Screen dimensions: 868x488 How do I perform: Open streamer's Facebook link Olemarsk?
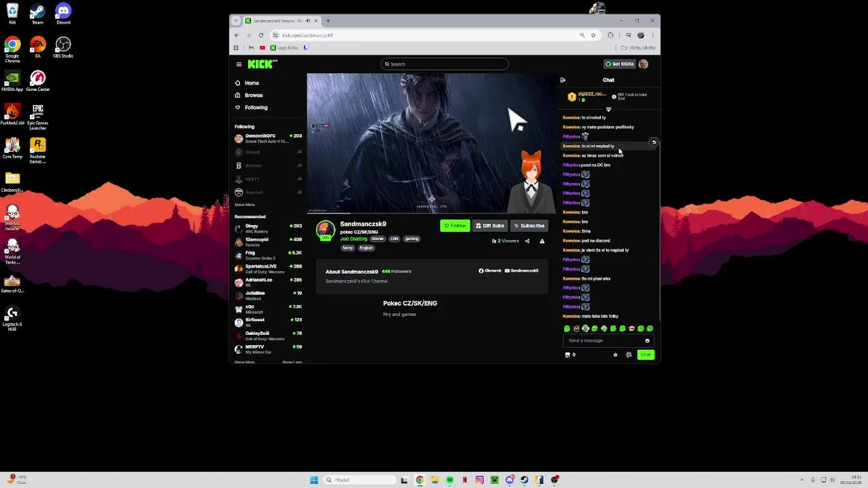(490, 270)
